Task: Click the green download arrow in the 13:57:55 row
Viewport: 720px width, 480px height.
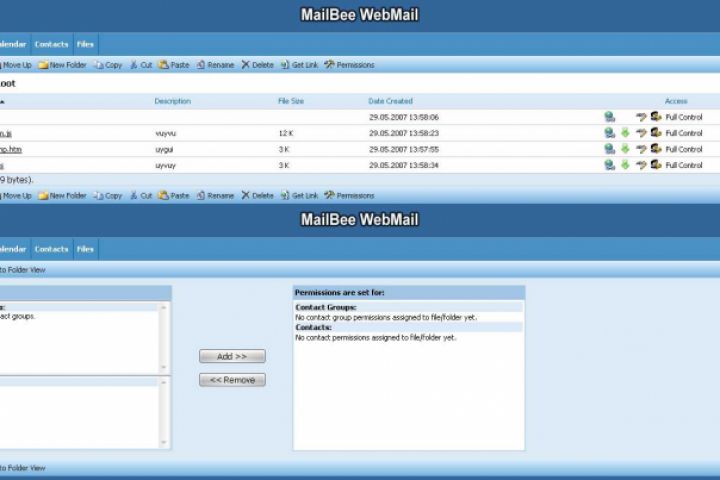Action: (625, 149)
